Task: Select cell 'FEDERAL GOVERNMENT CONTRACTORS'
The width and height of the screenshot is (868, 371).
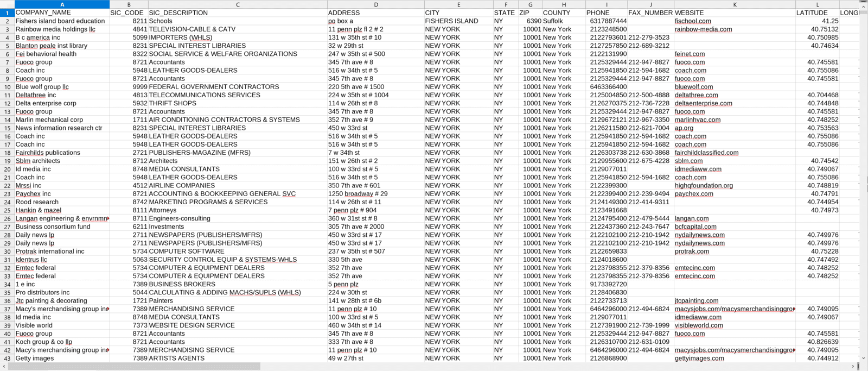Action: click(238, 87)
